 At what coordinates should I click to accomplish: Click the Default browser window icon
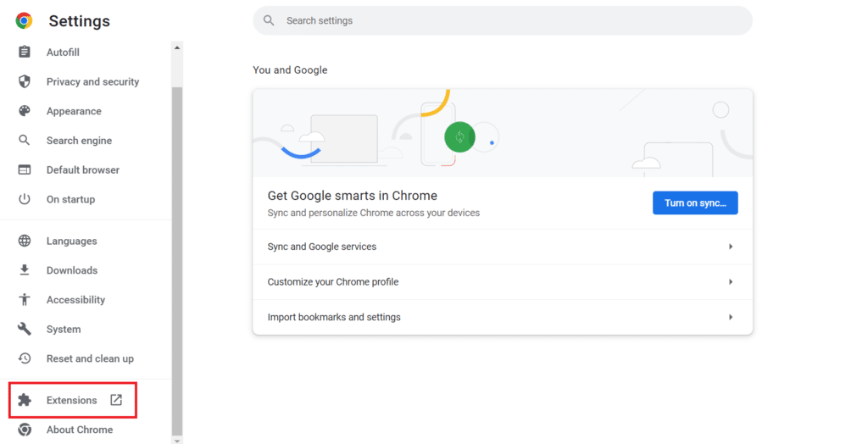(25, 170)
